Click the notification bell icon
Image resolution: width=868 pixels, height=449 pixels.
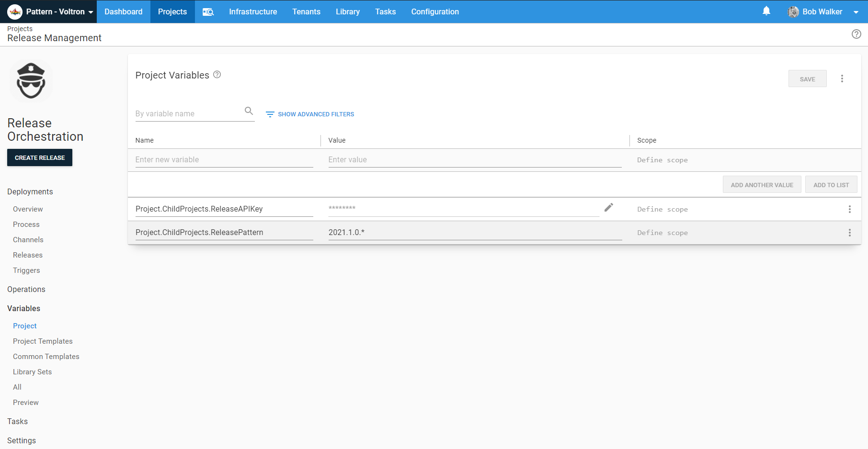pos(766,11)
